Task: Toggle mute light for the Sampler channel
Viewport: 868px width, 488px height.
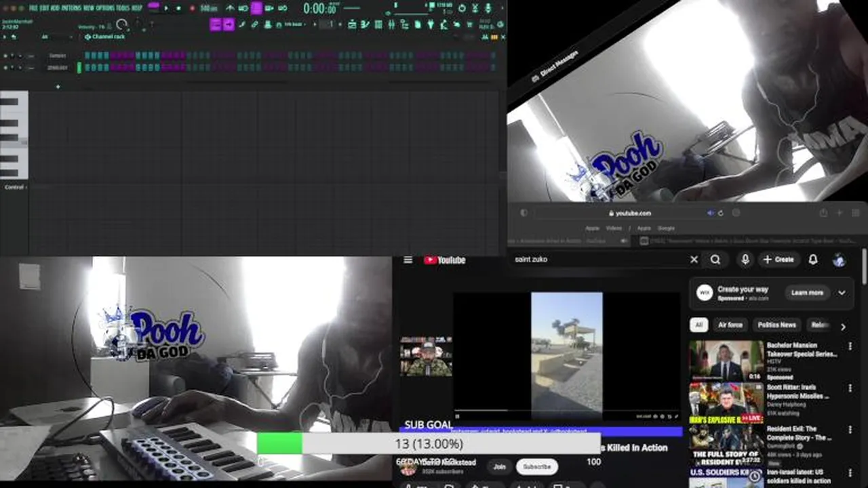Action: pyautogui.click(x=5, y=56)
